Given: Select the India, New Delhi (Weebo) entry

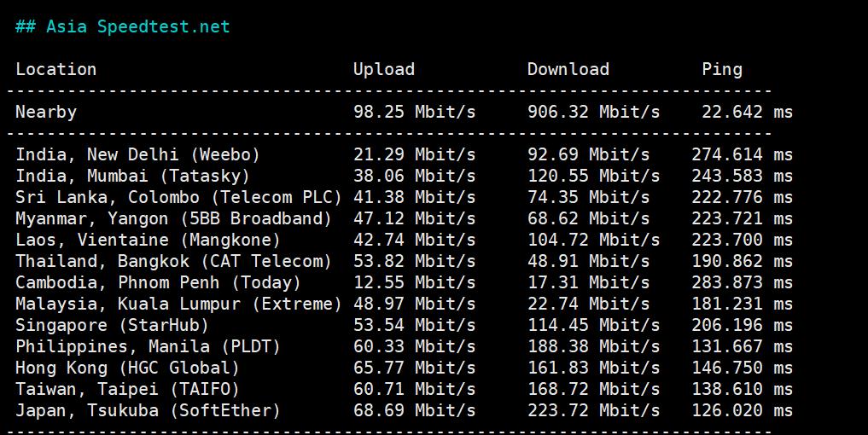Looking at the screenshot, I should pos(137,155).
